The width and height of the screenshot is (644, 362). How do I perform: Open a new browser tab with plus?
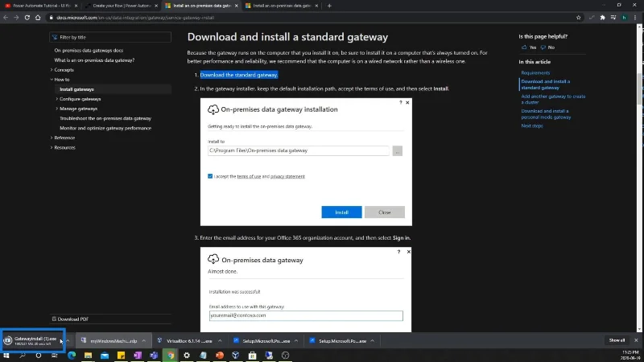[x=329, y=6]
